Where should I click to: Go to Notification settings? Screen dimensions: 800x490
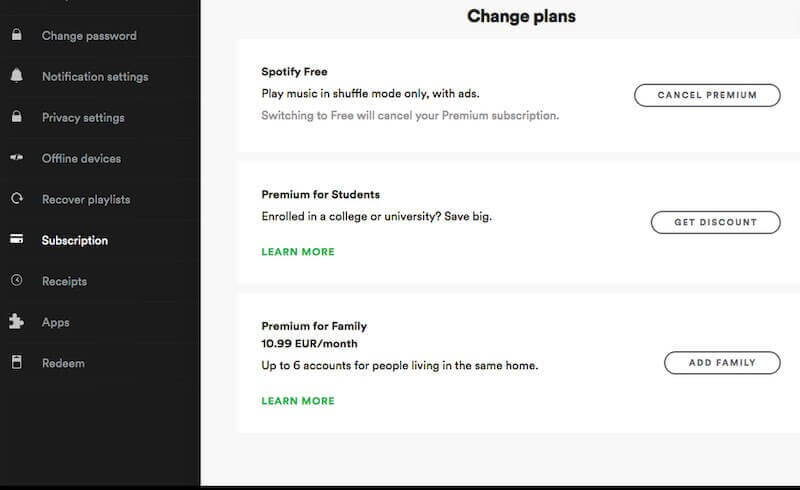[x=95, y=77]
